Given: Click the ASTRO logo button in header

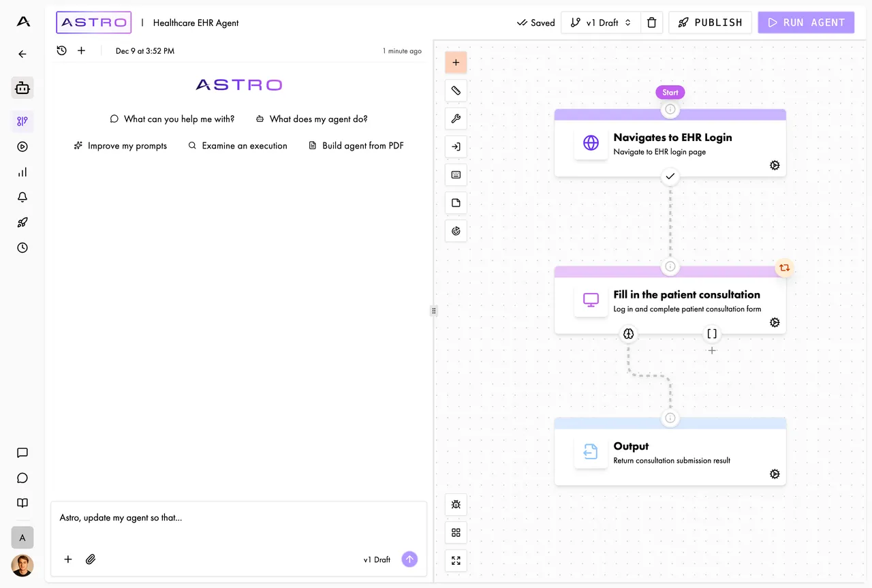Looking at the screenshot, I should click(x=93, y=22).
